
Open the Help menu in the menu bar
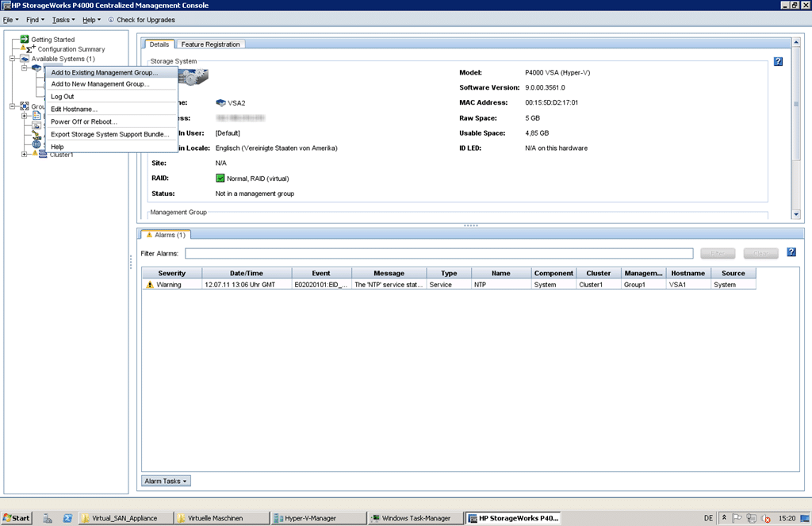[92, 20]
